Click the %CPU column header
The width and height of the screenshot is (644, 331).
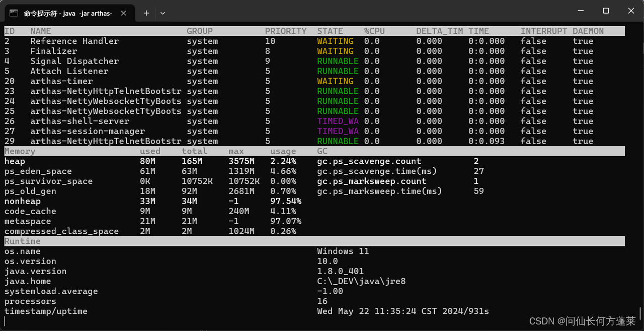[x=374, y=31]
